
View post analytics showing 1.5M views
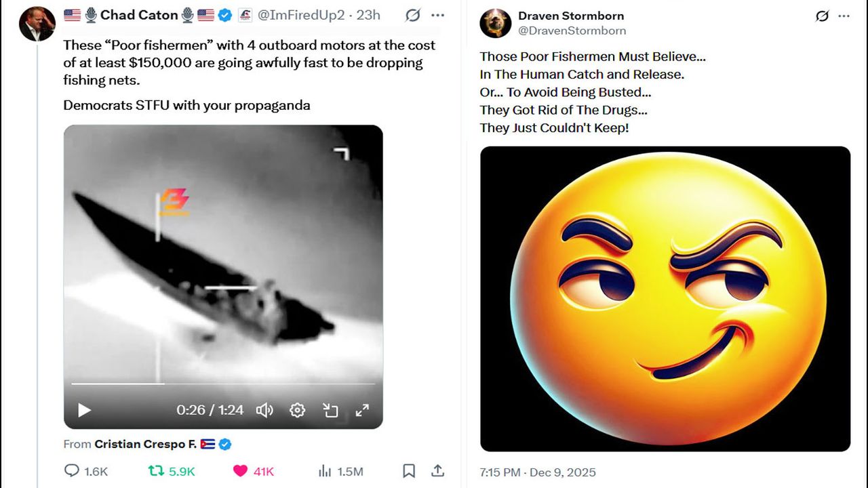point(325,471)
